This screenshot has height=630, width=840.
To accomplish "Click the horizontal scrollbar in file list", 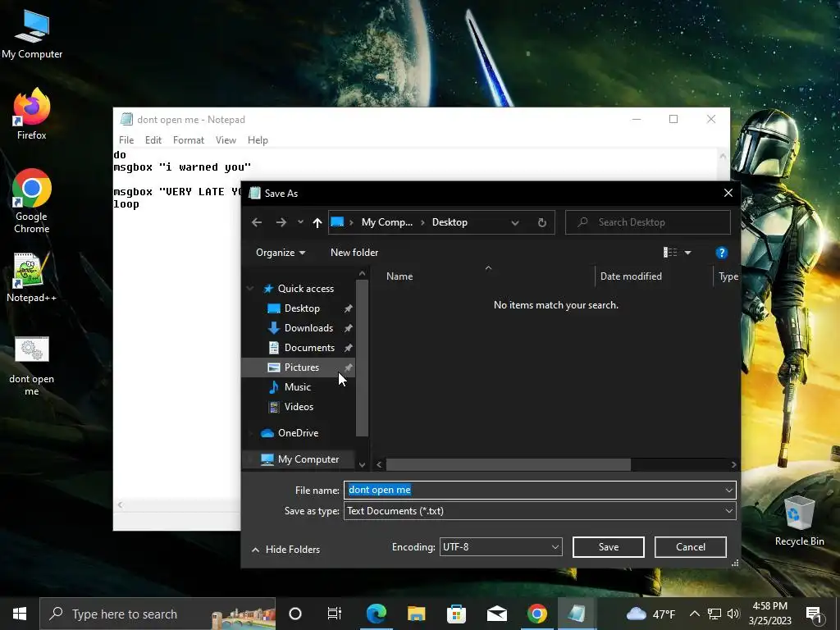I will point(508,464).
